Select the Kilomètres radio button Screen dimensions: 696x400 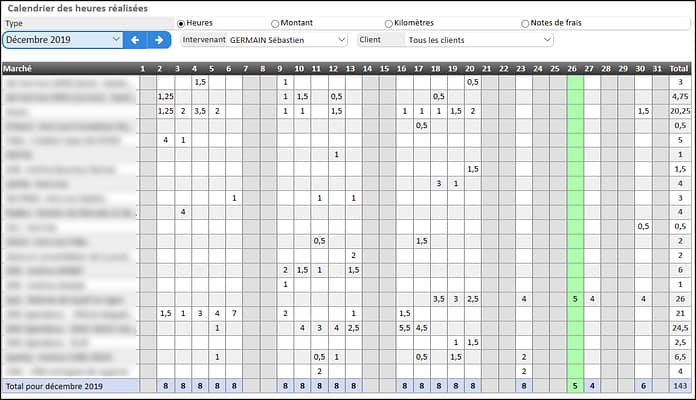pos(389,23)
